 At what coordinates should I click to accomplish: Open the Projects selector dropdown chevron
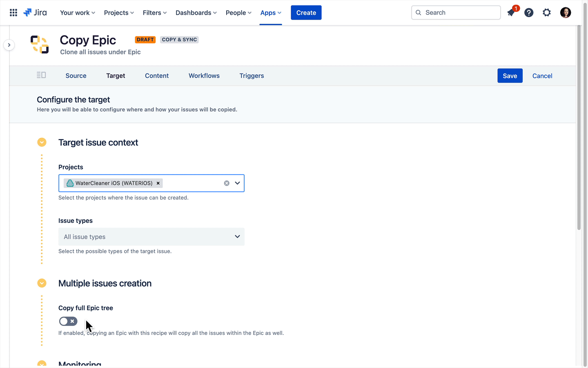point(237,183)
